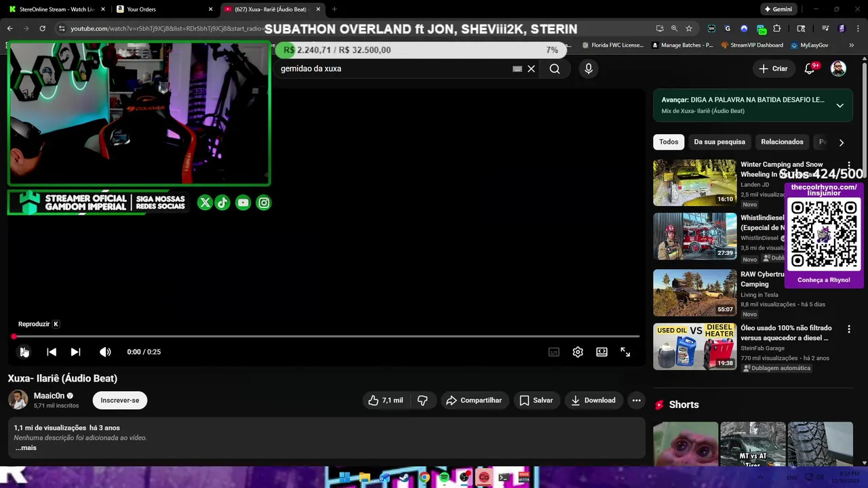This screenshot has width=868, height=488.
Task: Open the Maaic0n channel name link
Action: point(50,396)
